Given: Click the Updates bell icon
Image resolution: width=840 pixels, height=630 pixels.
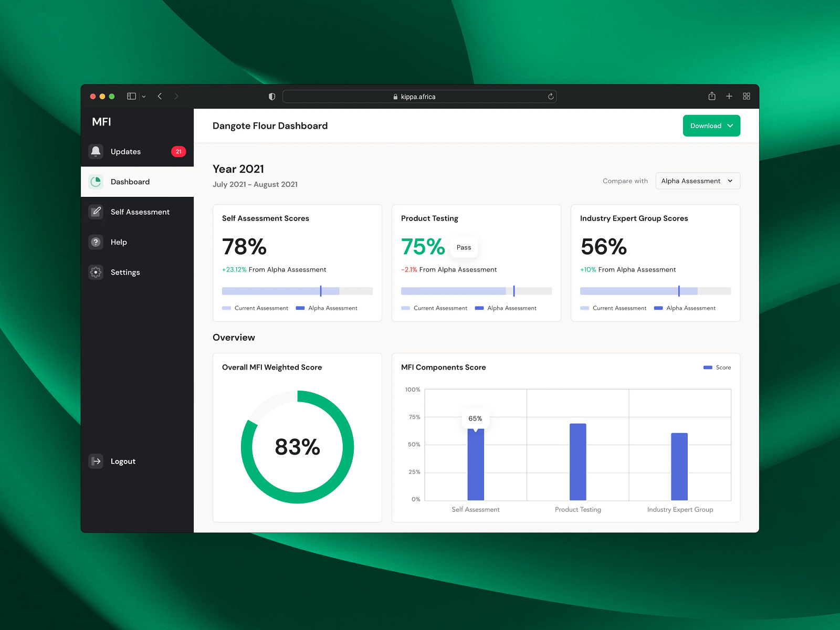Looking at the screenshot, I should pos(96,152).
